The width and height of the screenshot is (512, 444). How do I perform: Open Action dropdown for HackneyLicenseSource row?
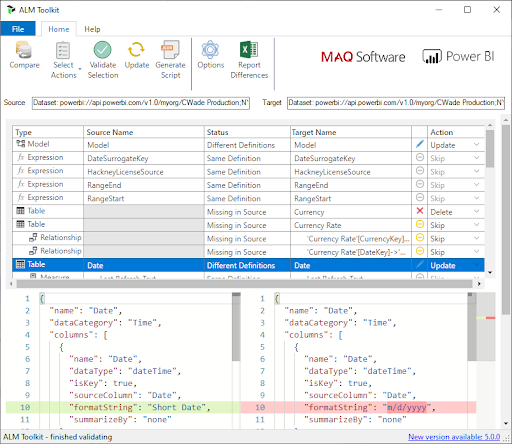pyautogui.click(x=477, y=171)
